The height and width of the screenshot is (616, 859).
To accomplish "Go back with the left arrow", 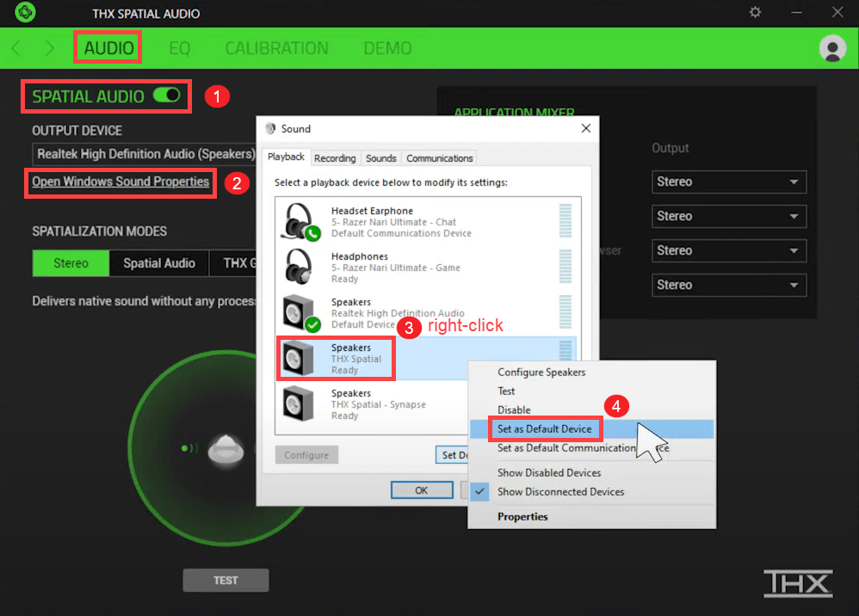I will coord(15,48).
